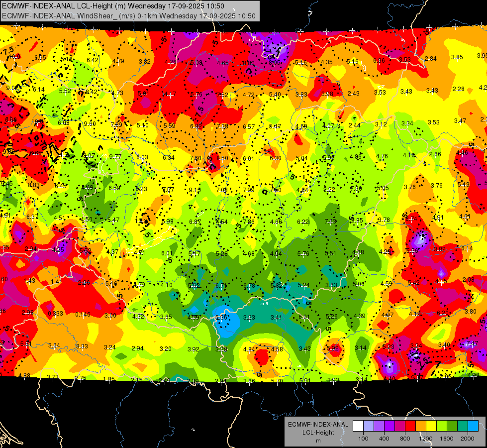Click the grid value 7.30

coord(356,188)
